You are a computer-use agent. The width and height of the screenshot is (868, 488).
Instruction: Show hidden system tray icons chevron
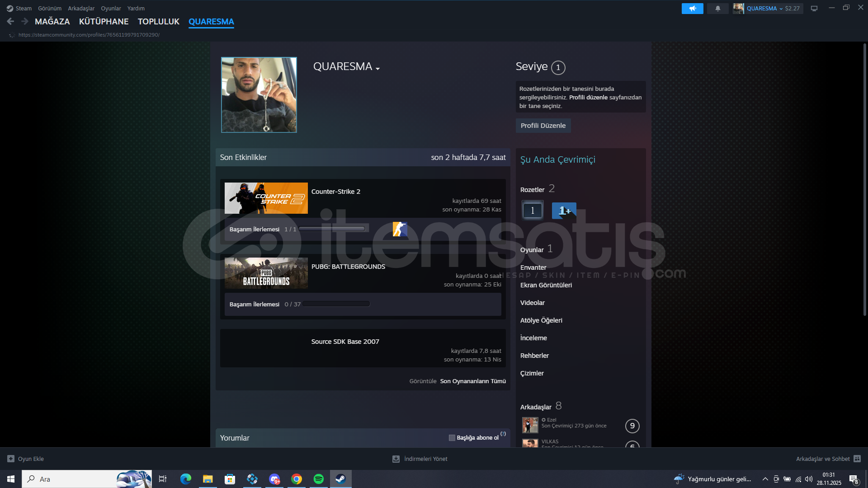point(765,479)
